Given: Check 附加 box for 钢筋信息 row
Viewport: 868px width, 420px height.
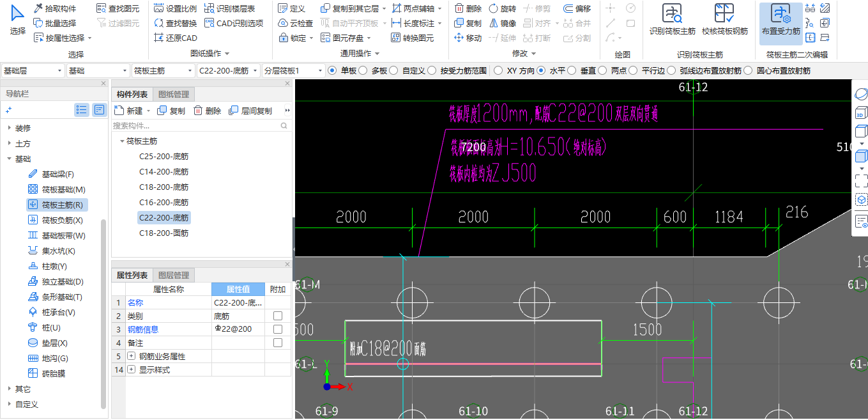Looking at the screenshot, I should click(x=278, y=329).
